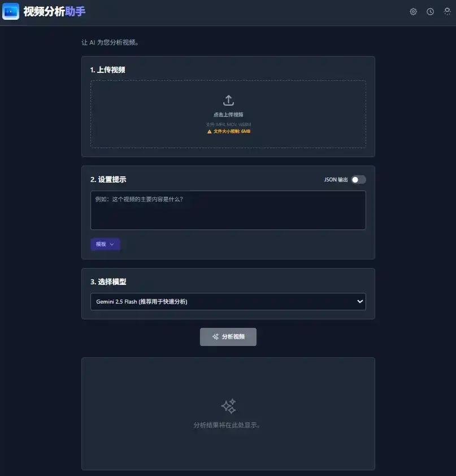
Task: Open the Gemini 2.5 Flash model selector
Action: [x=228, y=301]
